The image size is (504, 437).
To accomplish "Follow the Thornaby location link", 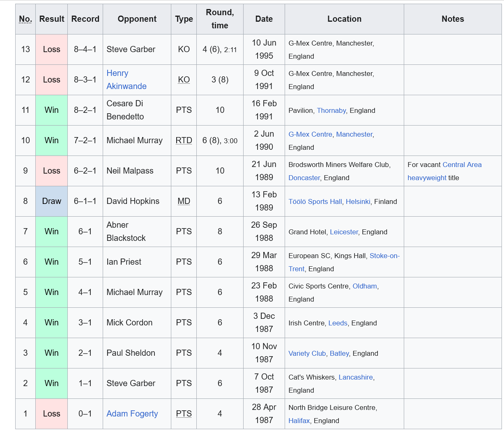I will [331, 110].
